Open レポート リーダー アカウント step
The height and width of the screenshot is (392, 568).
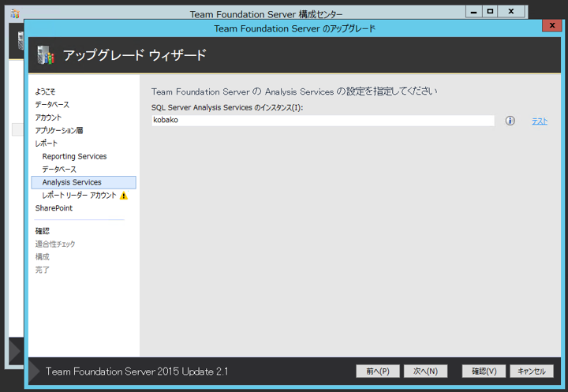(x=80, y=196)
